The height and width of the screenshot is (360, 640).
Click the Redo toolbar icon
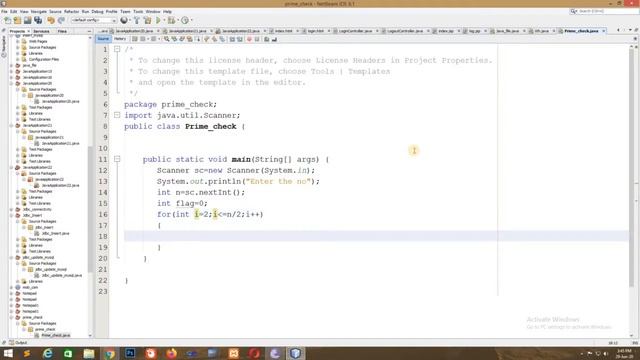tap(61, 20)
